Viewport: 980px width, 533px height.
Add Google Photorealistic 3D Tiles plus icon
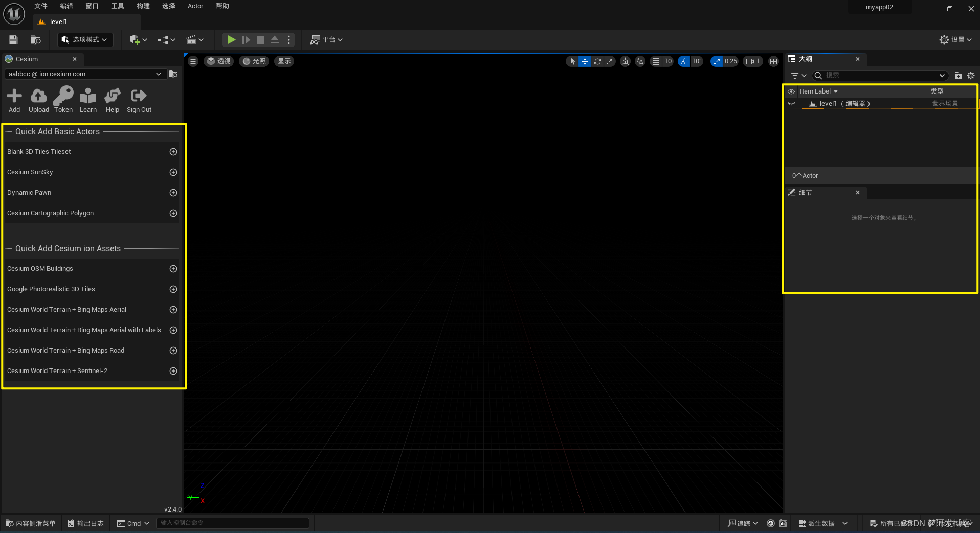pos(173,289)
